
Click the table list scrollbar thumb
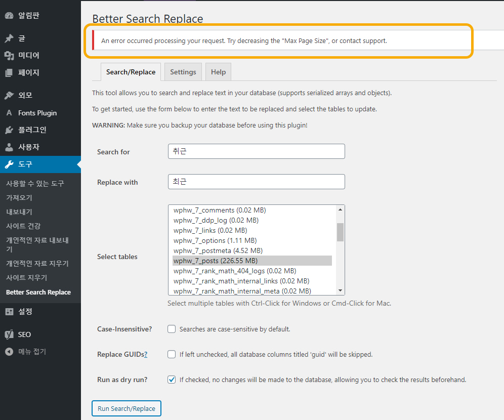pyautogui.click(x=340, y=232)
